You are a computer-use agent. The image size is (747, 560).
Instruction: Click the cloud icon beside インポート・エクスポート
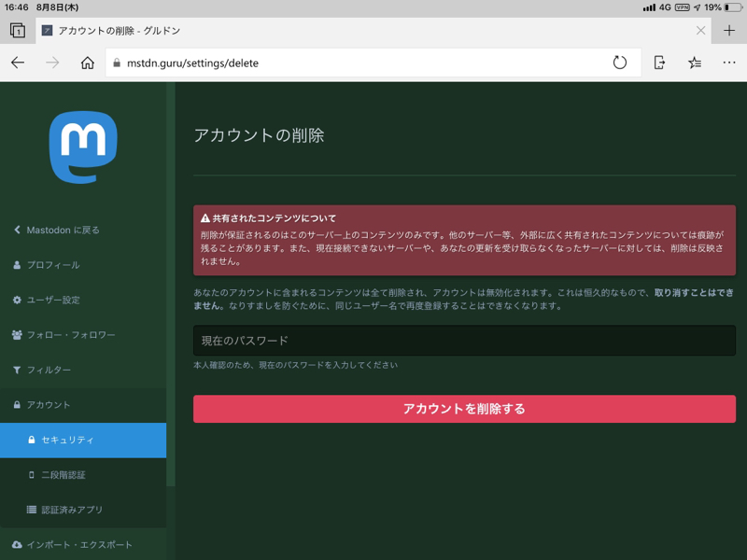[17, 544]
